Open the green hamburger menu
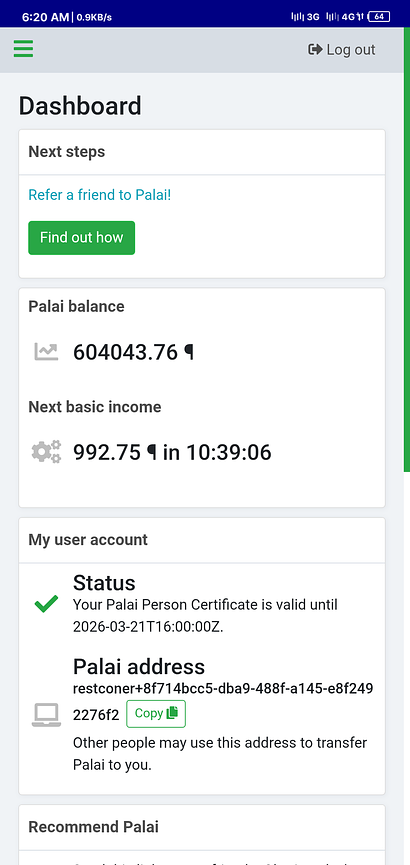This screenshot has width=410, height=865. pos(23,49)
